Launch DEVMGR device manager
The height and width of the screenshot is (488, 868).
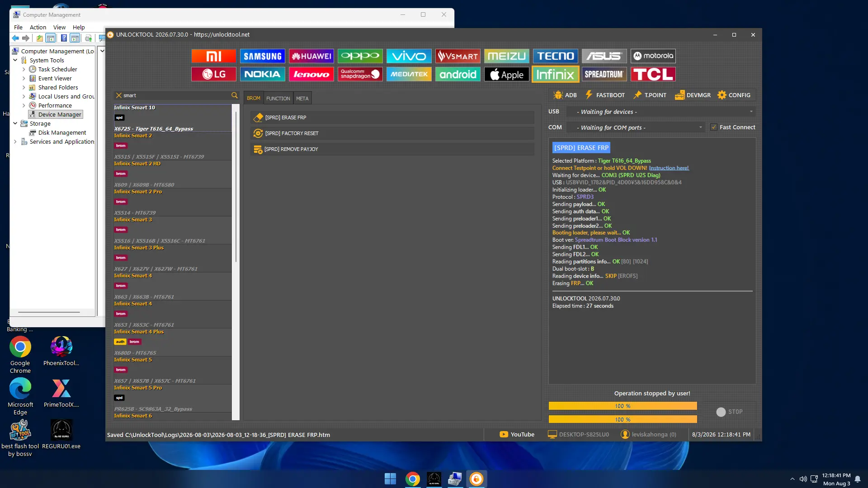(x=693, y=95)
